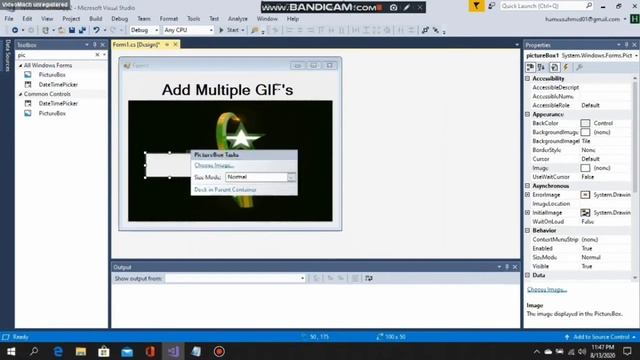Click the Image (none) swatch in Properties
Image resolution: width=640 pixels, height=360 pixels.
pyautogui.click(x=585, y=168)
